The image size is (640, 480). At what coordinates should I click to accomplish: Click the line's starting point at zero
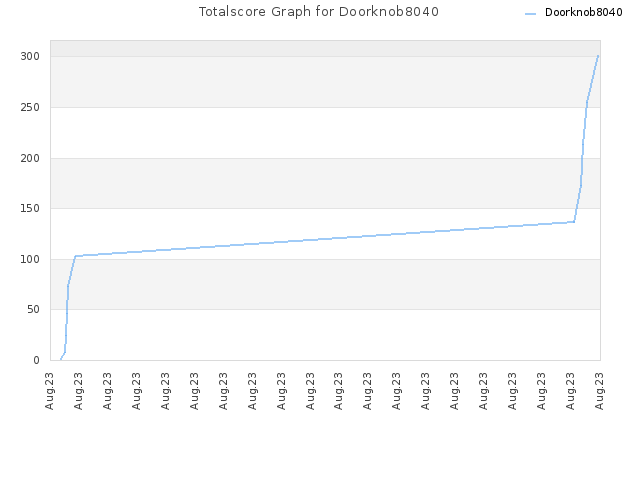click(61, 360)
